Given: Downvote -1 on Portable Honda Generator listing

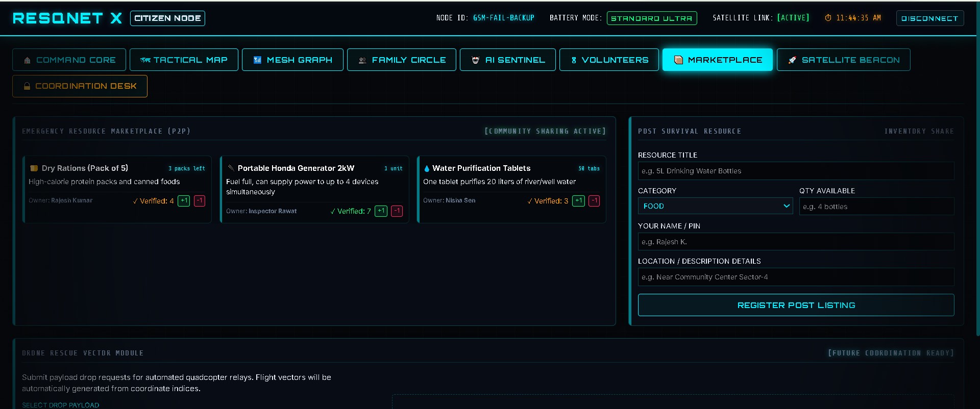Looking at the screenshot, I should [x=397, y=211].
